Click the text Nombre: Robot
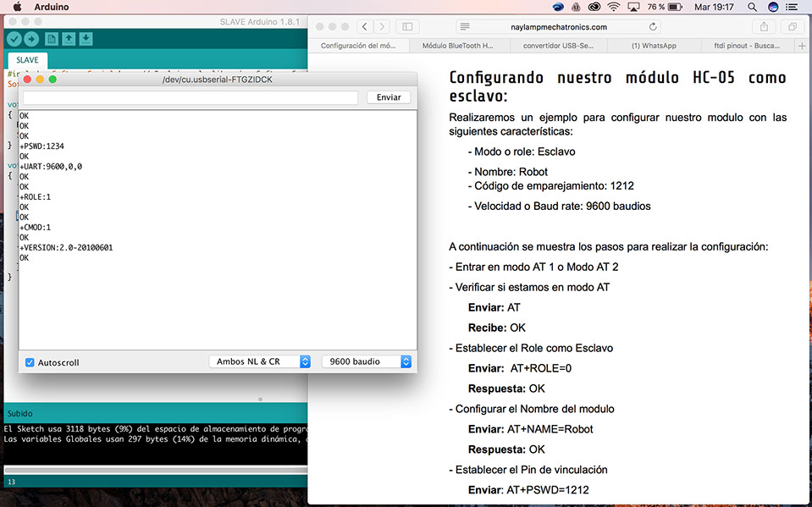The width and height of the screenshot is (812, 507). [x=507, y=172]
